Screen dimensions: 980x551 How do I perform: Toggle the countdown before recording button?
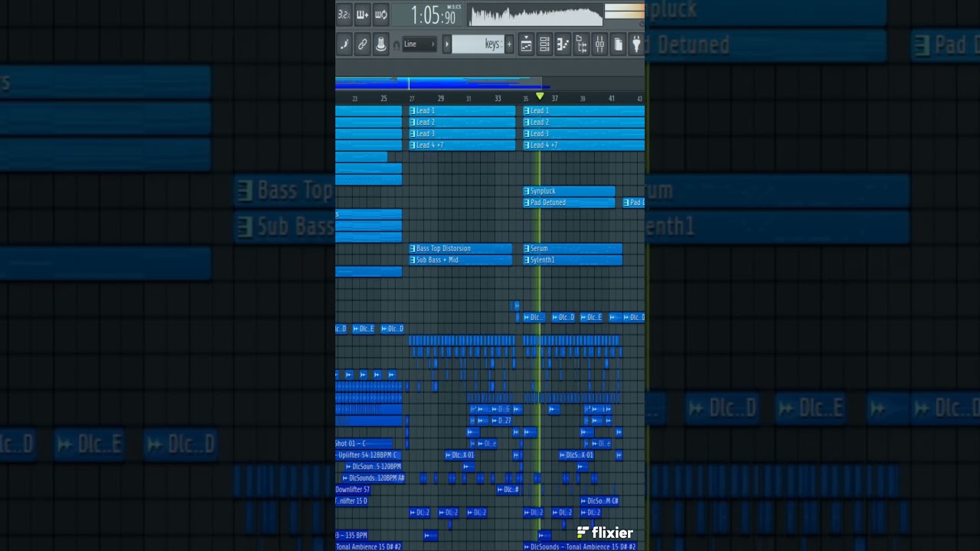344,15
